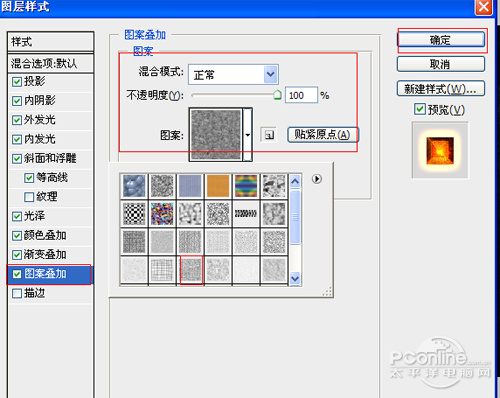
Task: Open the 混合模式 dropdown showing 正常
Action: [233, 74]
